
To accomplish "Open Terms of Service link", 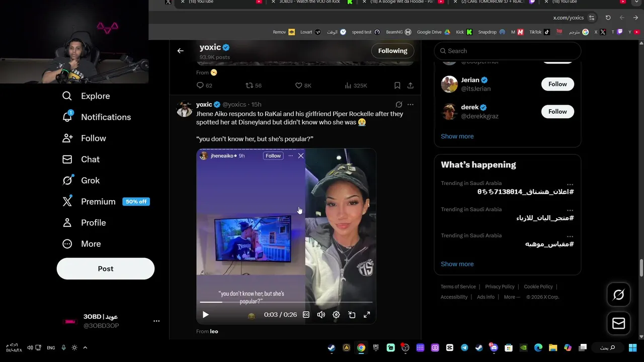I will point(458,287).
